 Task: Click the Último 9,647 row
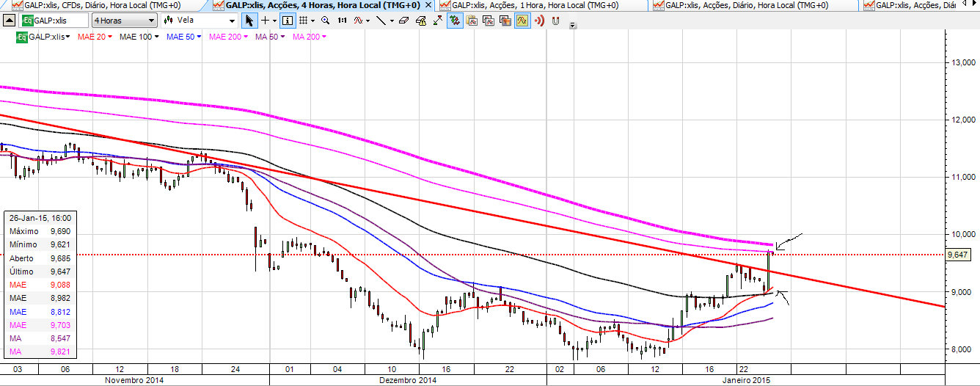click(x=39, y=272)
